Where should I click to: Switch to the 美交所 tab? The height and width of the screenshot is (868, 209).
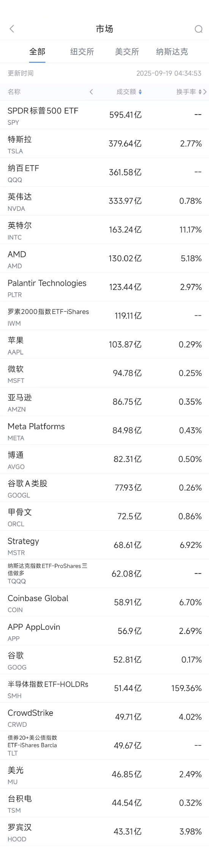[x=127, y=52]
